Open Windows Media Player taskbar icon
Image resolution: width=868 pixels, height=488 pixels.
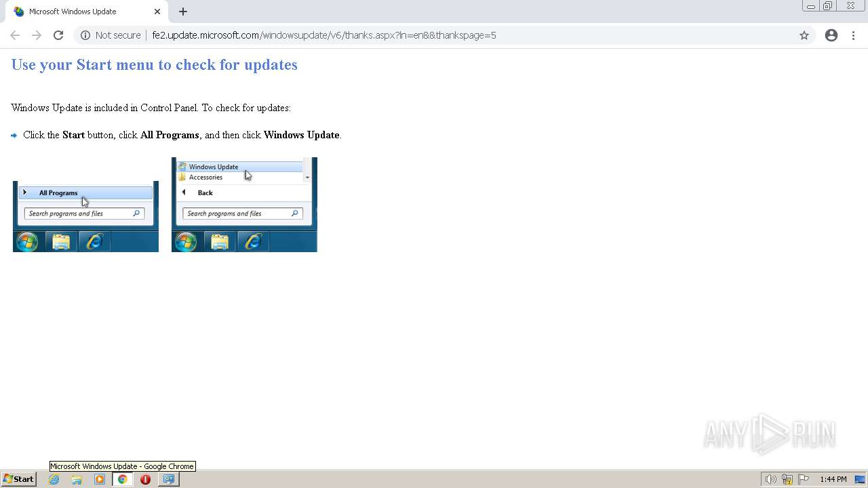coord(100,479)
